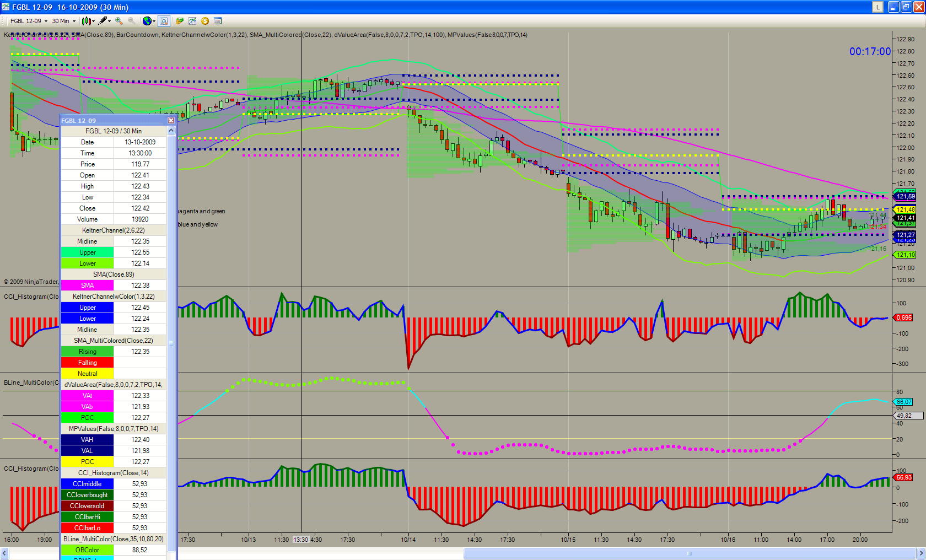Image resolution: width=926 pixels, height=560 pixels.
Task: Click the green Rising color cell
Action: [87, 352]
